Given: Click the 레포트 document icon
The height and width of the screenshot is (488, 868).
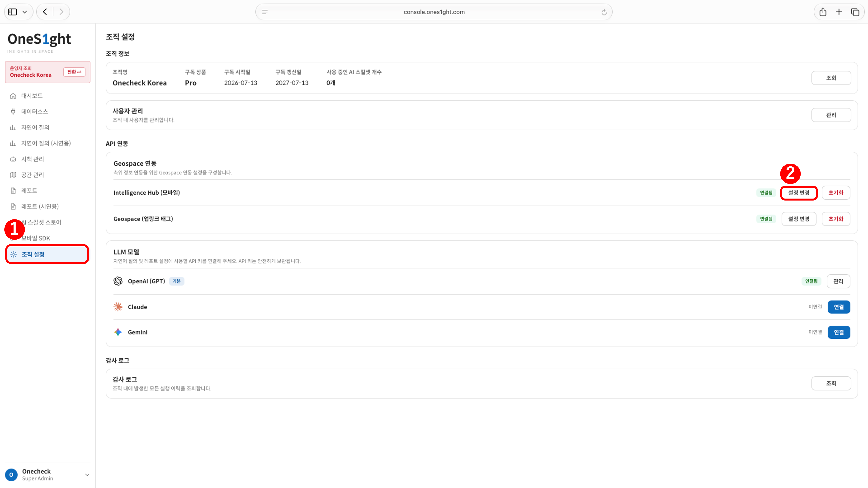Looking at the screenshot, I should tap(13, 191).
